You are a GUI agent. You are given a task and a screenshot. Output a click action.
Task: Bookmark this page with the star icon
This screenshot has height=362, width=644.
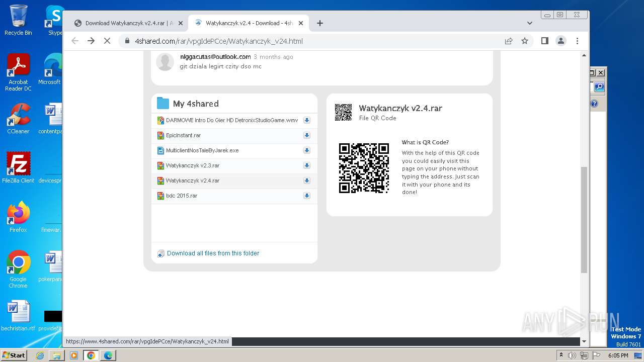coord(525,41)
